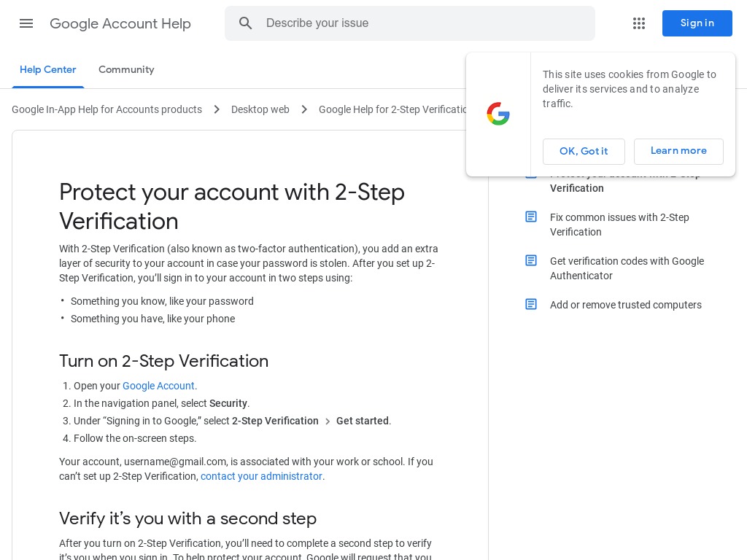Image resolution: width=747 pixels, height=560 pixels.
Task: Switch to the Community tab
Action: (126, 69)
